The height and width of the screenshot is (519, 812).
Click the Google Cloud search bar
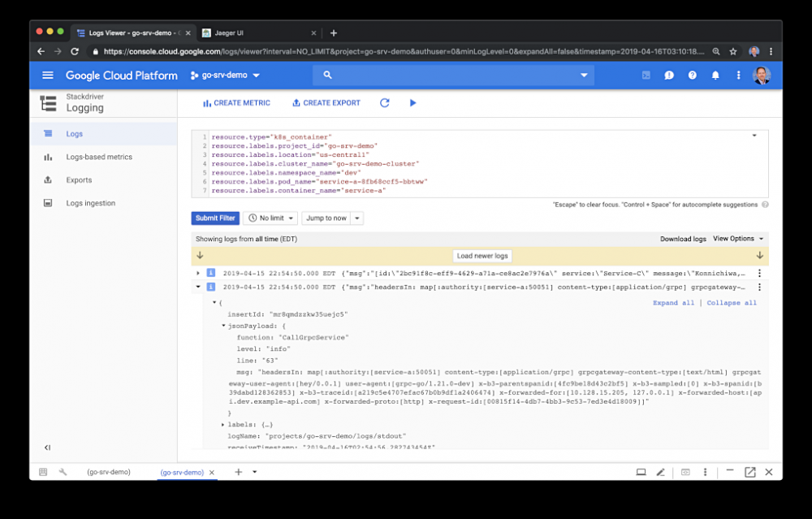point(455,75)
